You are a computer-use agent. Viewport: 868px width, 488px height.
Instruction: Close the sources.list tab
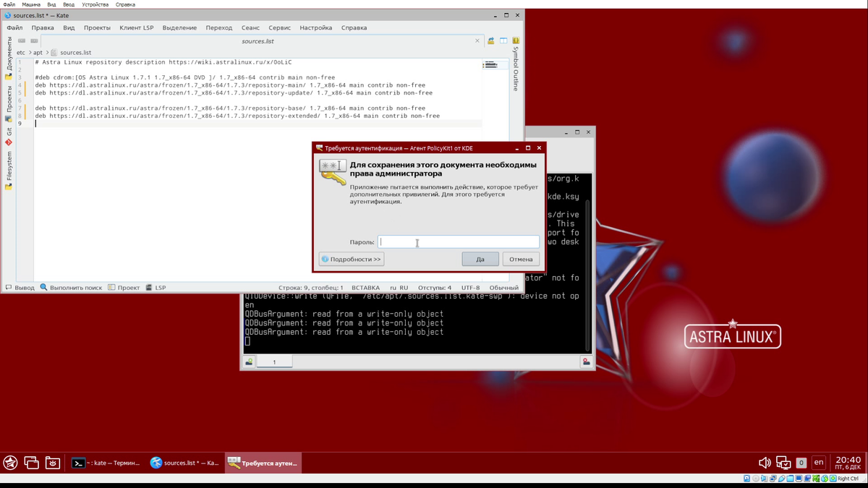(x=477, y=40)
